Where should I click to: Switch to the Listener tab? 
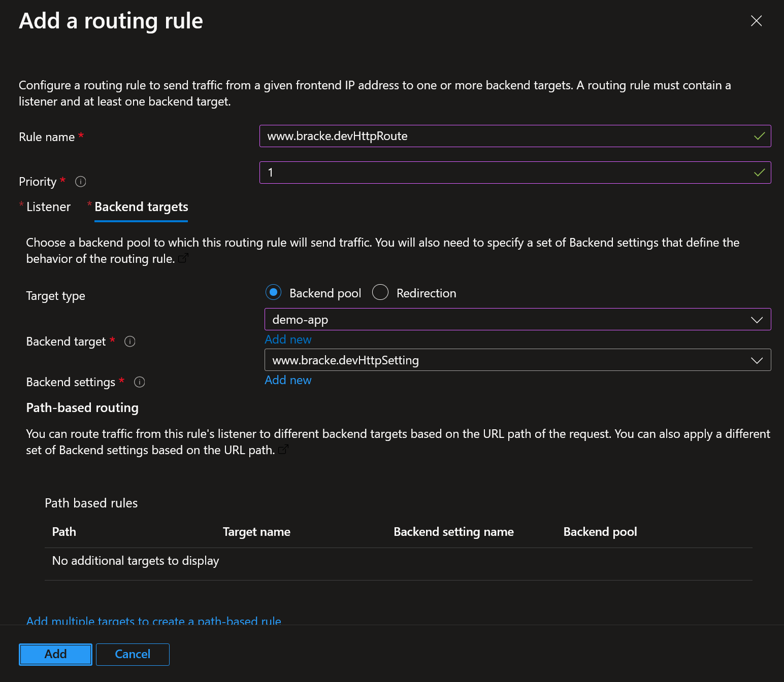[48, 207]
